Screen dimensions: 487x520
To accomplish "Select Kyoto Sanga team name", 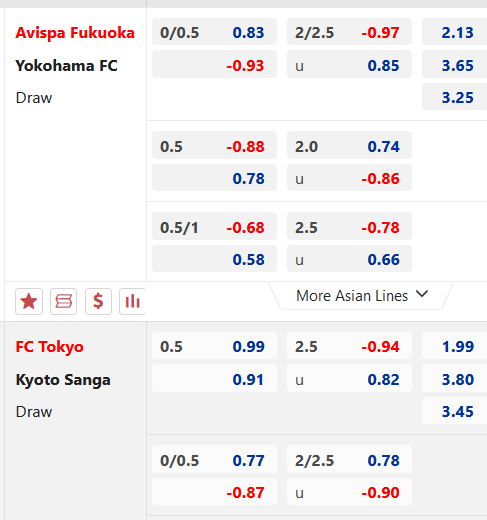I will tap(63, 380).
